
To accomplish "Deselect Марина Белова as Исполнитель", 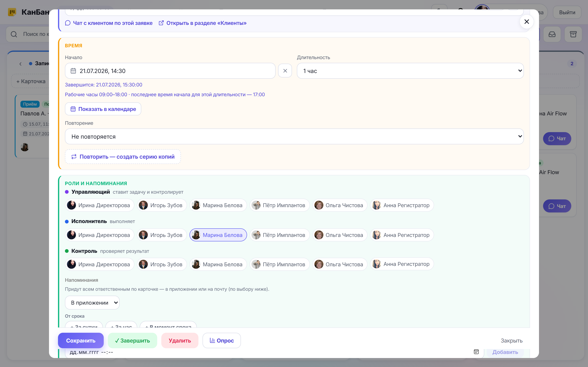I will [218, 235].
